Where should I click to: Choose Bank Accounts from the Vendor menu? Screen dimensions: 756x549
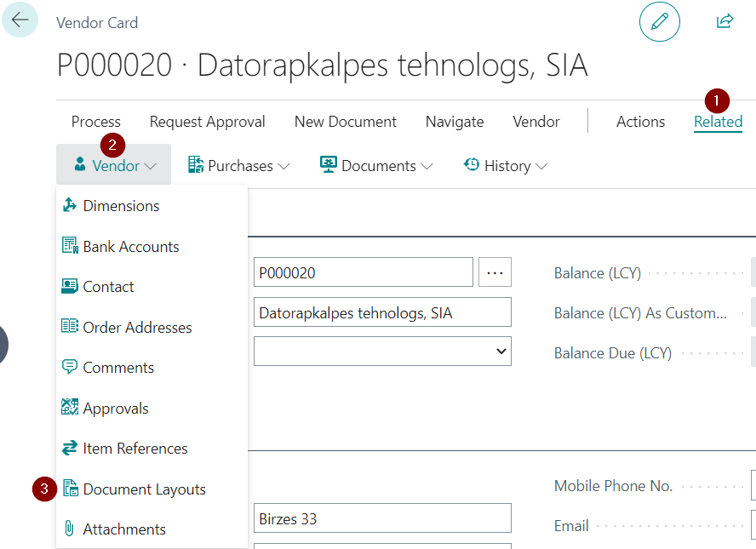[152, 246]
